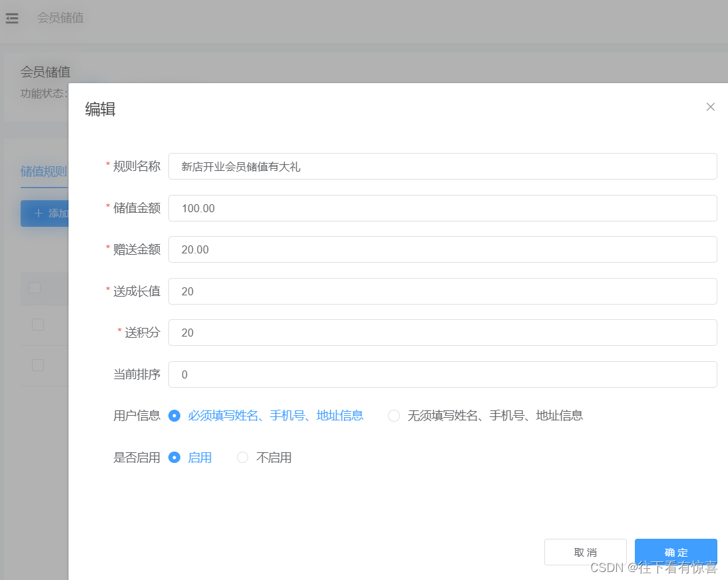Tick the table header select-all checkbox

tap(35, 288)
